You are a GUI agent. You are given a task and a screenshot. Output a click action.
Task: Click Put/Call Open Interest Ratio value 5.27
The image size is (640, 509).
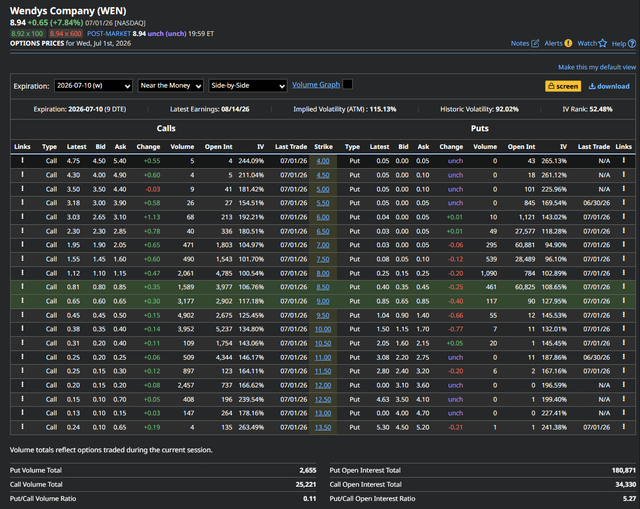click(629, 499)
